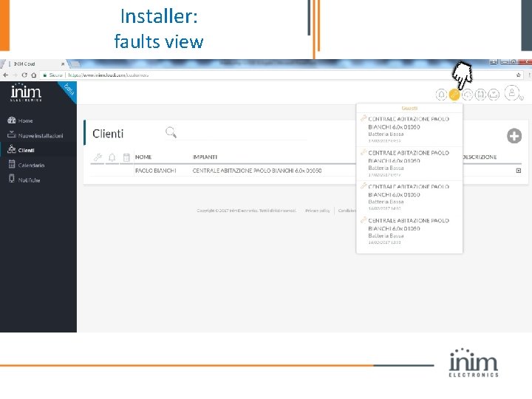Click the Clienti page heading

108,134
